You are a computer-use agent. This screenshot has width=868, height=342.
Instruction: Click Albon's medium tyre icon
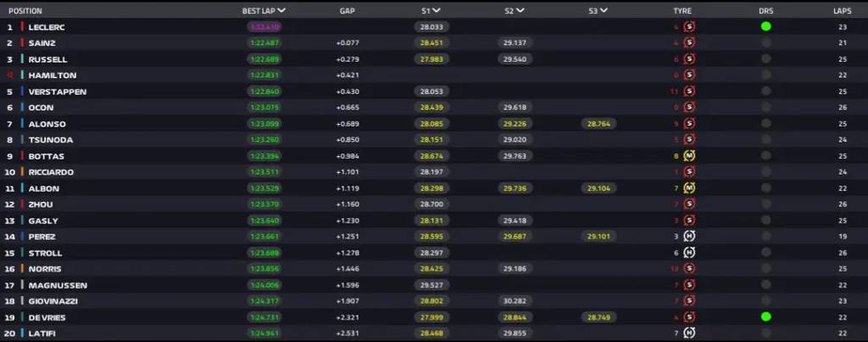689,188
